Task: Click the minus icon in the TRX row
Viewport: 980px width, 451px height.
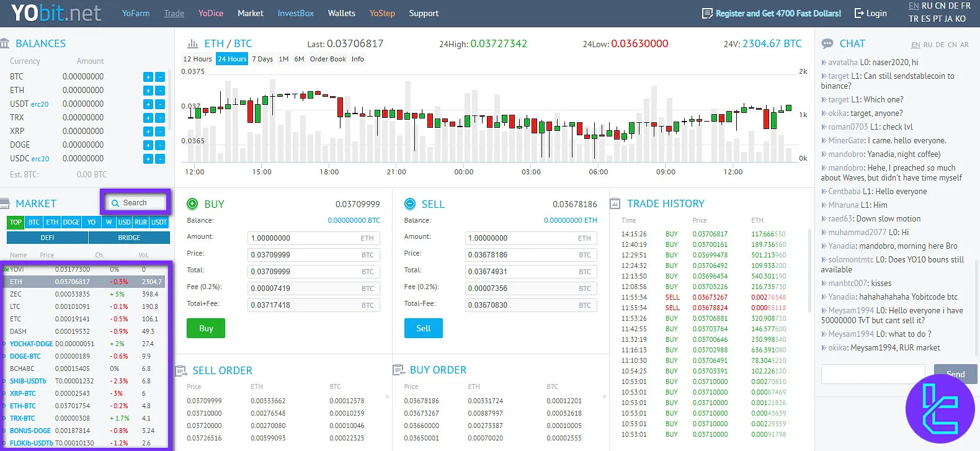Action: point(160,118)
